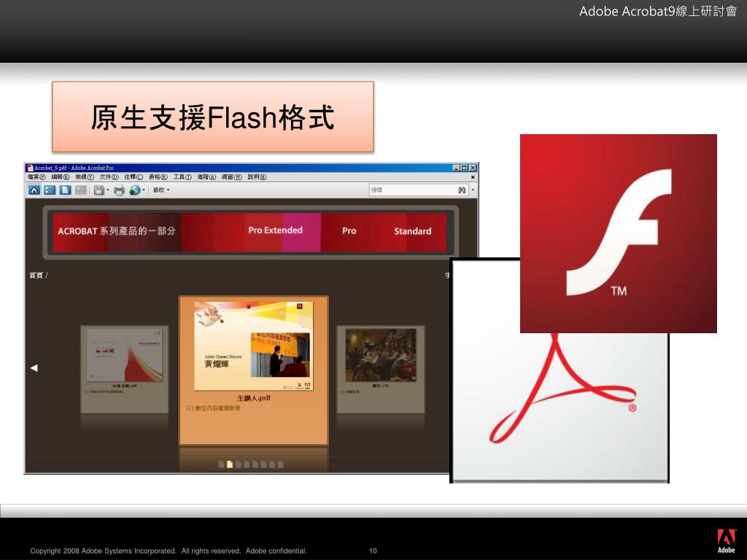Select the left portfolio card thumbnail

tap(124, 369)
